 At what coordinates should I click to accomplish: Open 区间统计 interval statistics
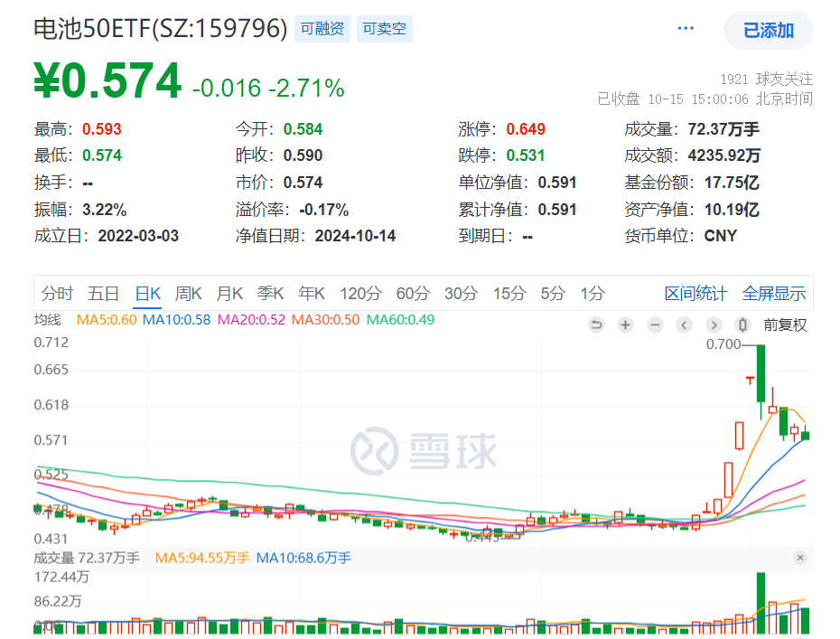coord(695,293)
